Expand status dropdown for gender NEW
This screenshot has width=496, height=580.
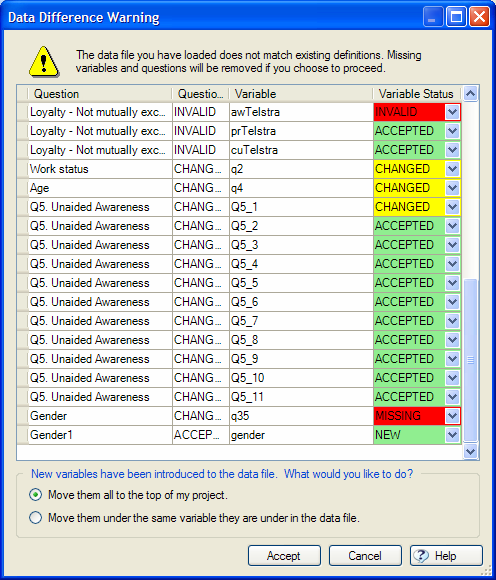(452, 435)
